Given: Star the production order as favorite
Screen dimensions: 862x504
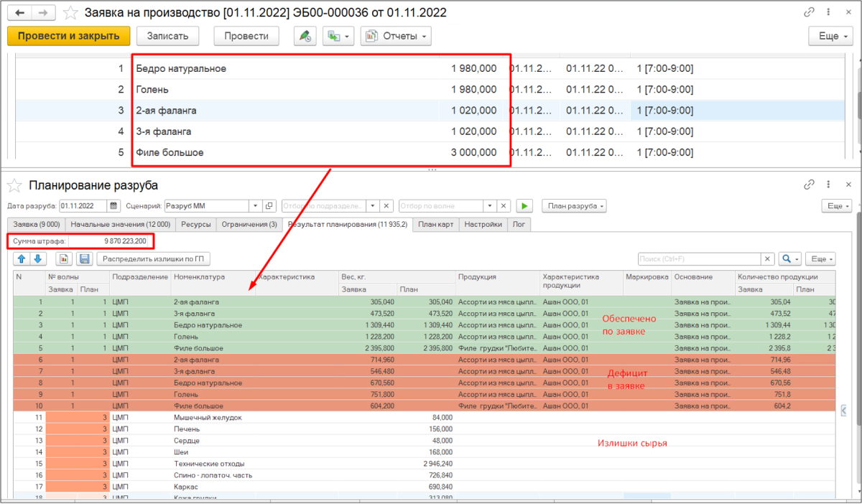Looking at the screenshot, I should click(x=70, y=13).
